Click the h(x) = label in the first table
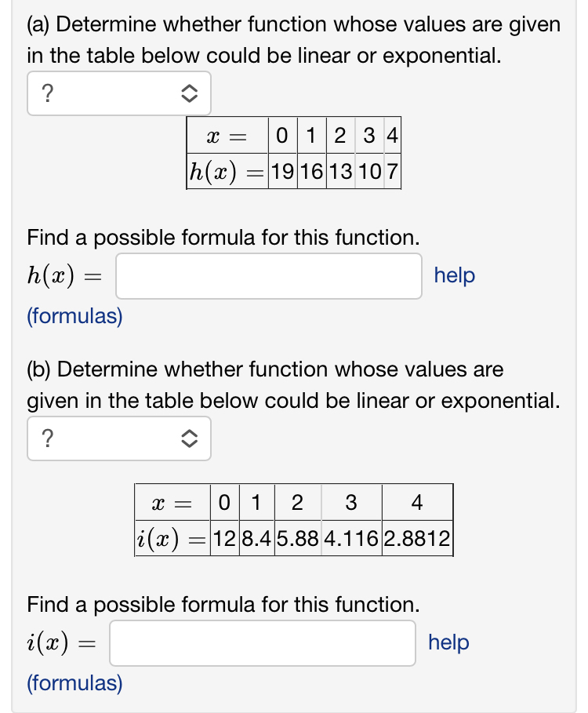Image resolution: width=588 pixels, height=713 pixels. [227, 172]
